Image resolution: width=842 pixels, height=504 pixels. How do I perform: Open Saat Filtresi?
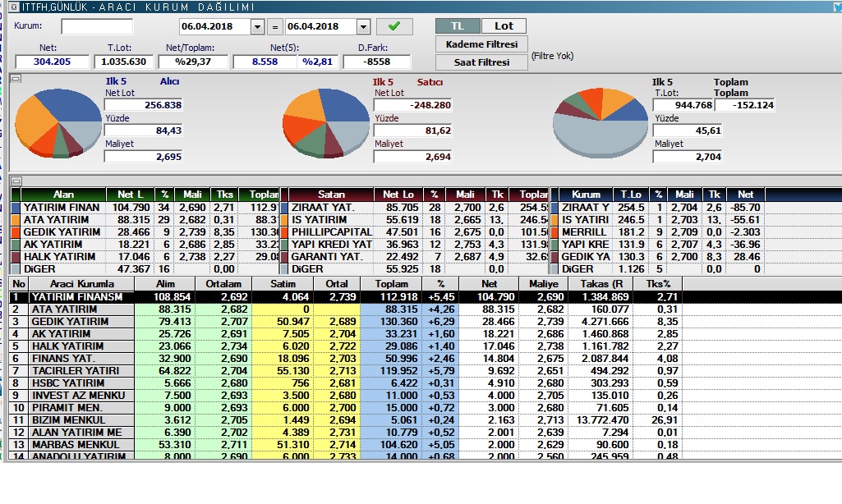[x=481, y=62]
